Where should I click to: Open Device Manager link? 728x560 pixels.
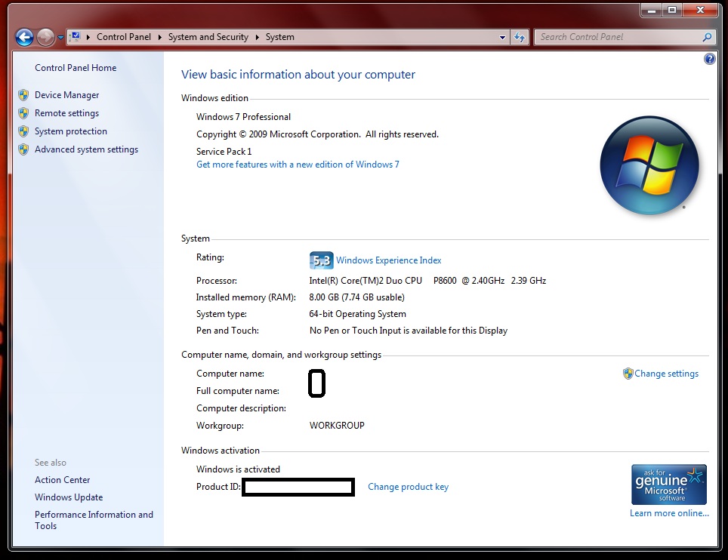click(67, 95)
